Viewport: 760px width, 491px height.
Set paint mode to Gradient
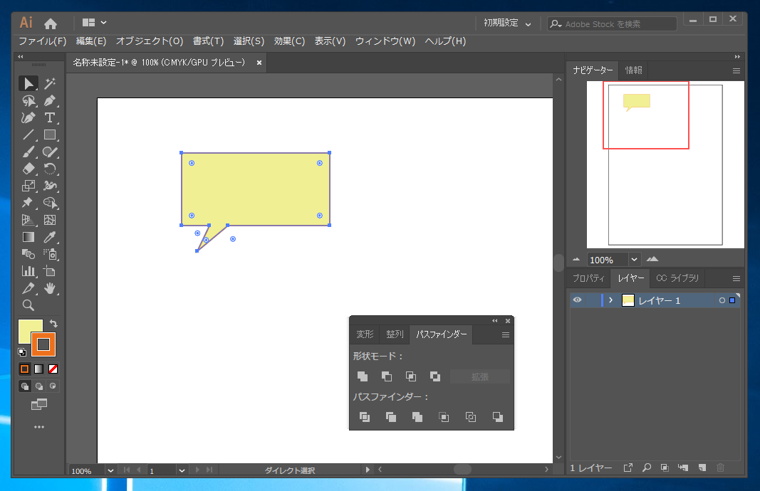[x=39, y=369]
